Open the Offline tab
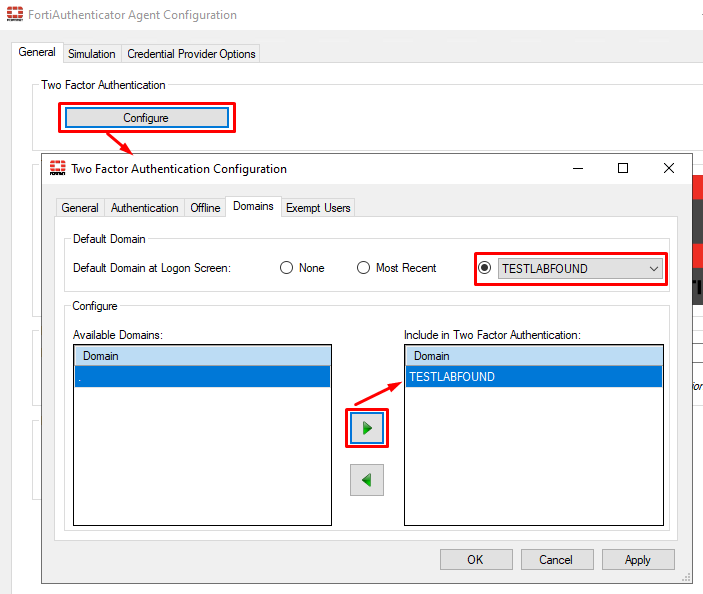Screen dimensions: 703x594 coord(205,208)
